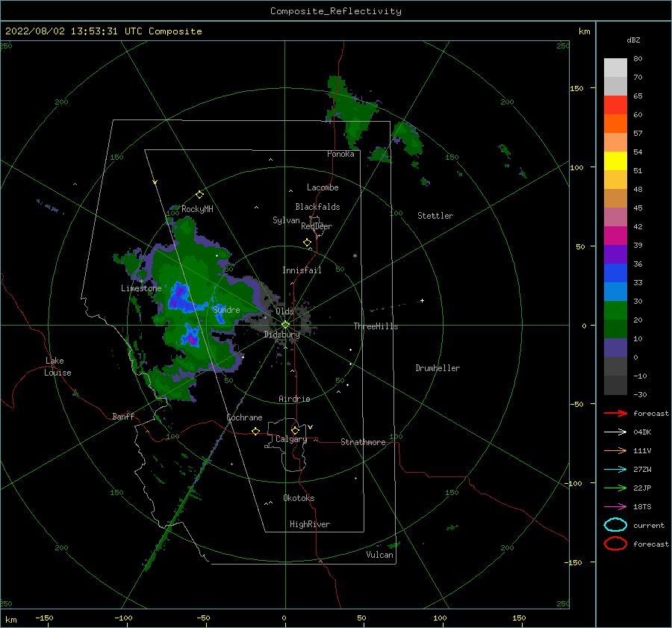The width and height of the screenshot is (672, 628).
Task: Click the Airdrie town label
Action: click(294, 399)
